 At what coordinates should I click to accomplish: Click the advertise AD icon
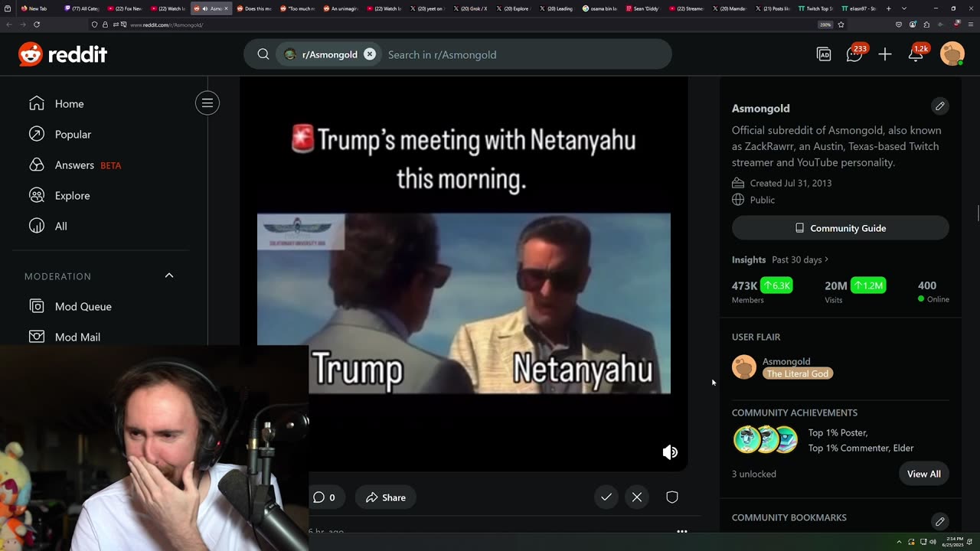(824, 54)
